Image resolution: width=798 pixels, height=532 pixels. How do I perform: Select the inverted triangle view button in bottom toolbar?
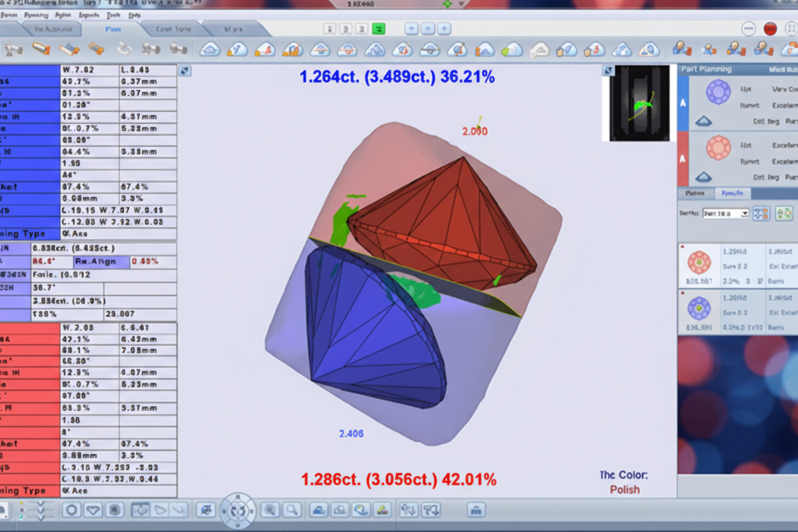click(x=93, y=510)
